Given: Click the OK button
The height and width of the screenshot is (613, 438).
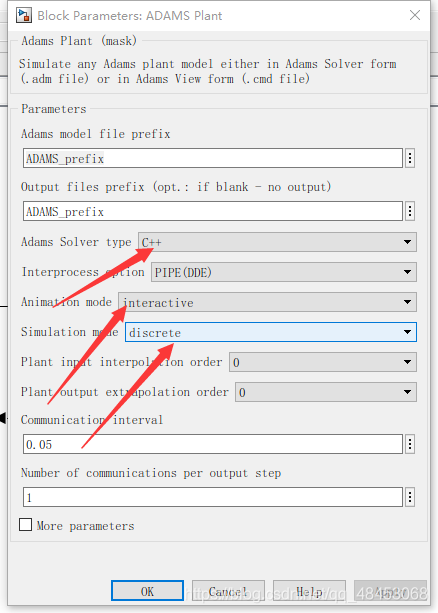Looking at the screenshot, I should [x=147, y=591].
